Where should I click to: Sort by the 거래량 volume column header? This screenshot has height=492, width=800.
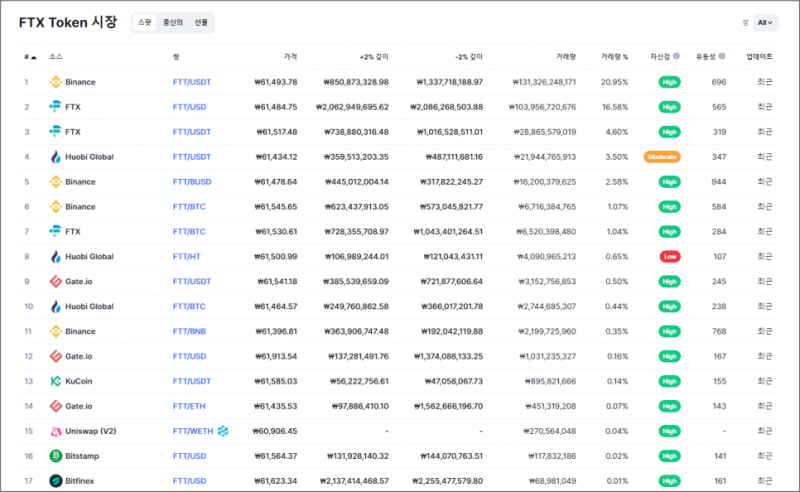tap(565, 57)
